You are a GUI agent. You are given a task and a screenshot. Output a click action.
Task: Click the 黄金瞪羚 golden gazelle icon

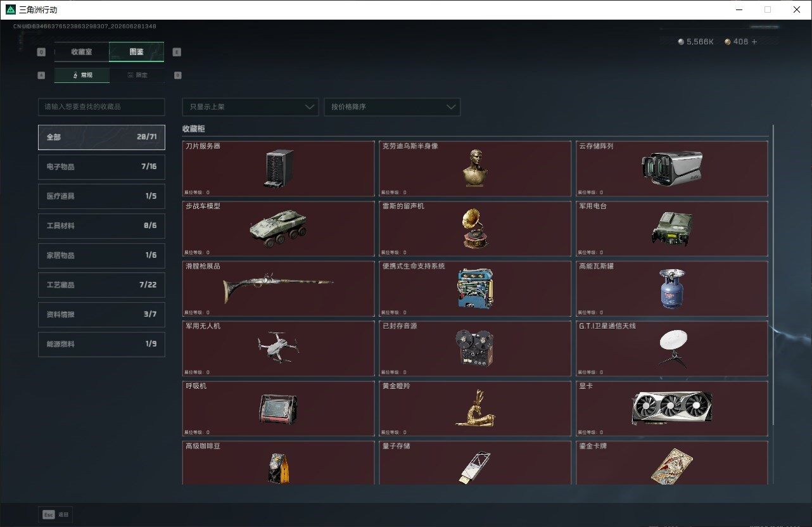coord(475,408)
